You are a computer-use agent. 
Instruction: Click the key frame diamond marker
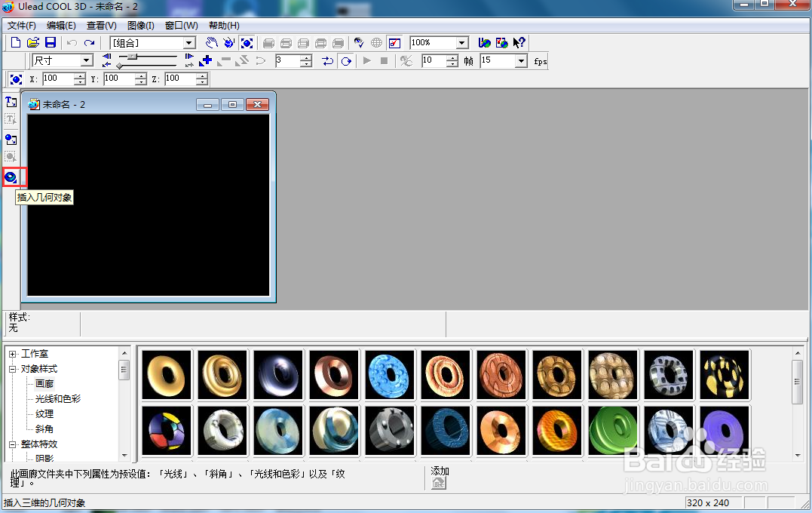coord(120,66)
